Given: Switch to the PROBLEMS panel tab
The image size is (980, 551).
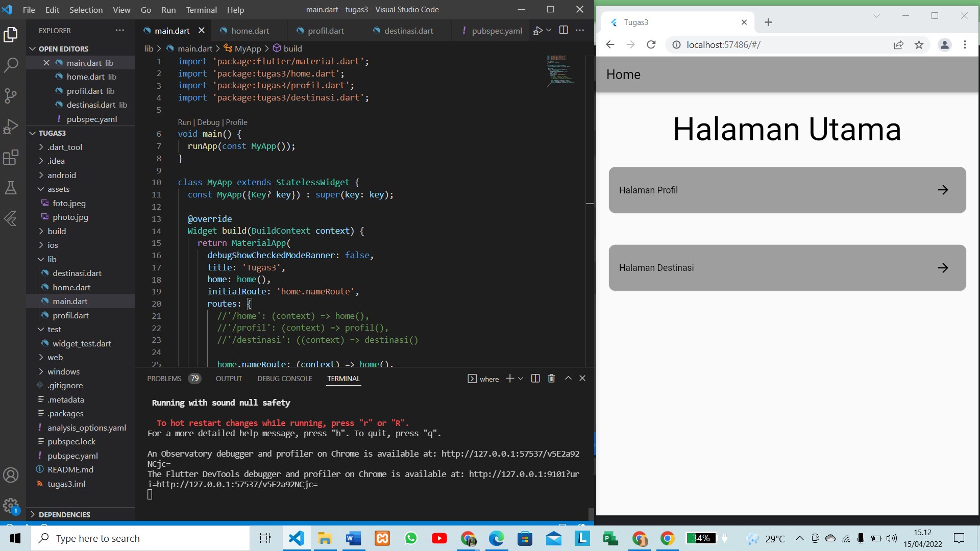Looking at the screenshot, I should (174, 379).
